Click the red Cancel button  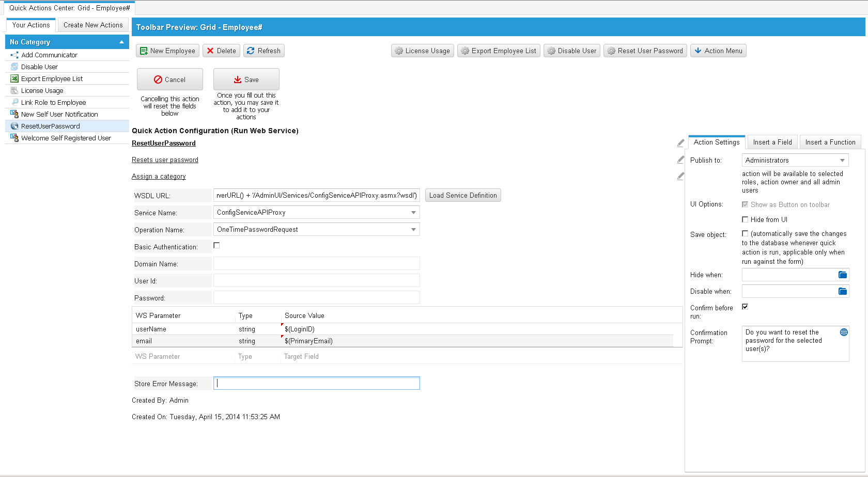pyautogui.click(x=169, y=79)
